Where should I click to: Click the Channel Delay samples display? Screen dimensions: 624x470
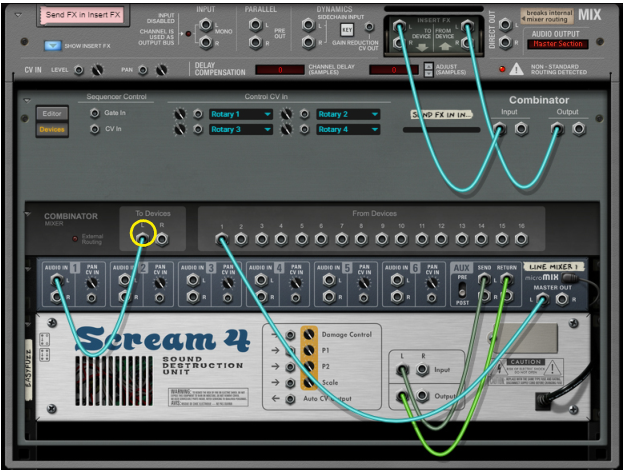click(x=280, y=70)
